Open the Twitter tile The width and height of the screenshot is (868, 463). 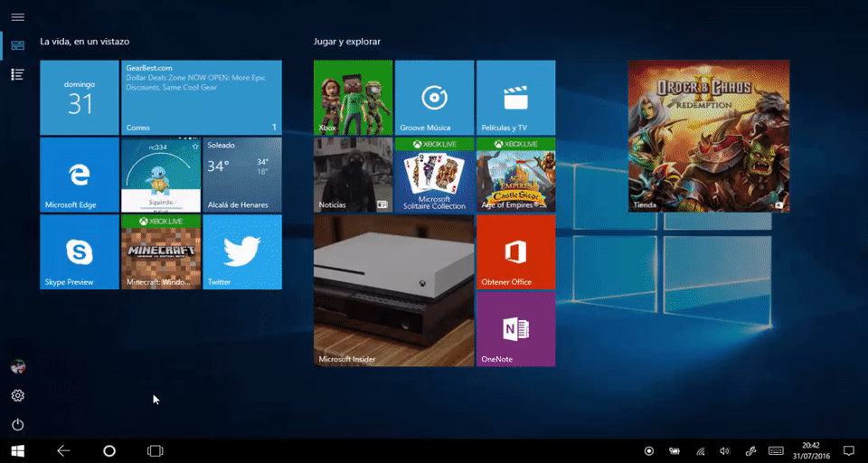(x=241, y=251)
